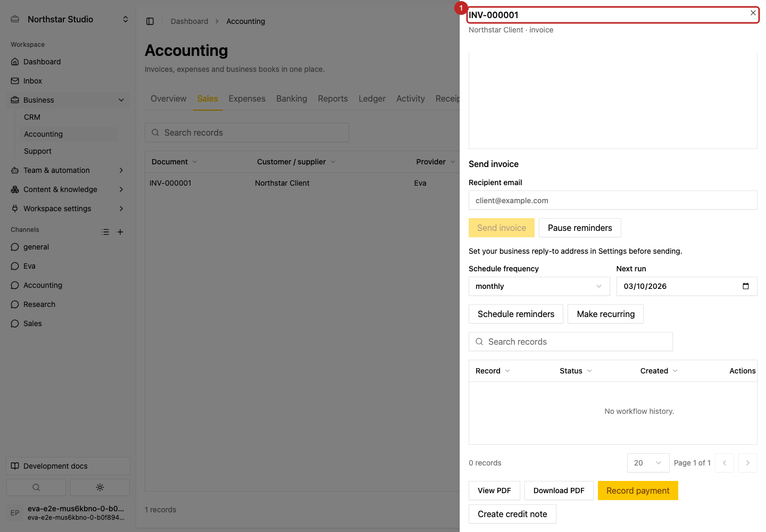The image size is (766, 532).
Task: Click the search magnifier button in sidebar footer
Action: pyautogui.click(x=36, y=487)
